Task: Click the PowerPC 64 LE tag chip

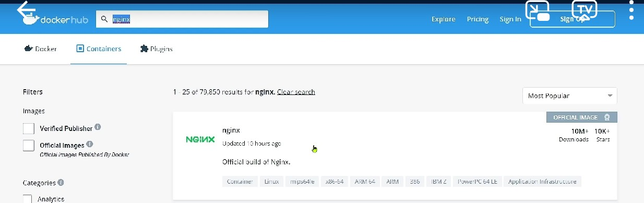Action: (x=478, y=182)
